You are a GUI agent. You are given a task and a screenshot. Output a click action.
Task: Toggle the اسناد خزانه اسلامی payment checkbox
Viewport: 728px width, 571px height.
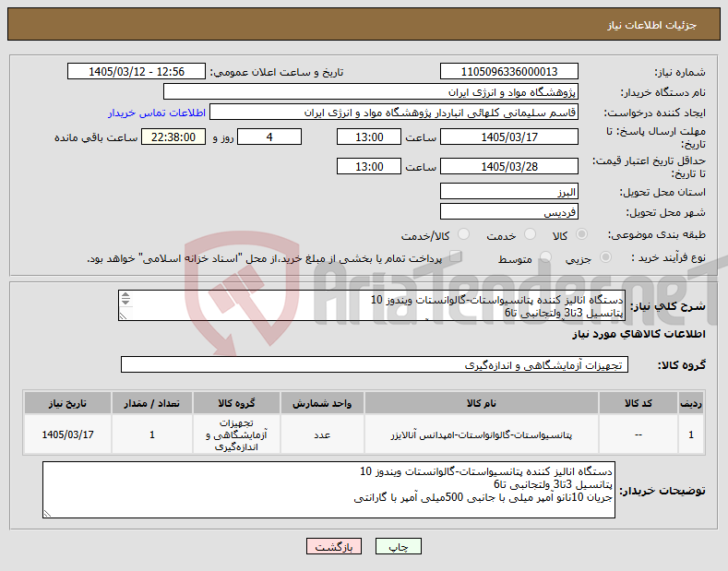pyautogui.click(x=456, y=256)
